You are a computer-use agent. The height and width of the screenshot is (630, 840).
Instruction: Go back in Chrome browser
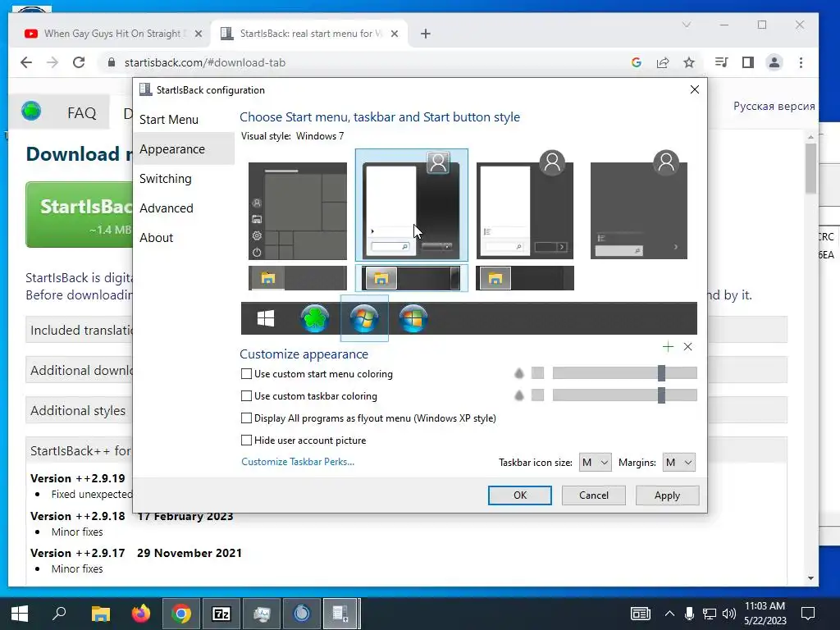(26, 62)
